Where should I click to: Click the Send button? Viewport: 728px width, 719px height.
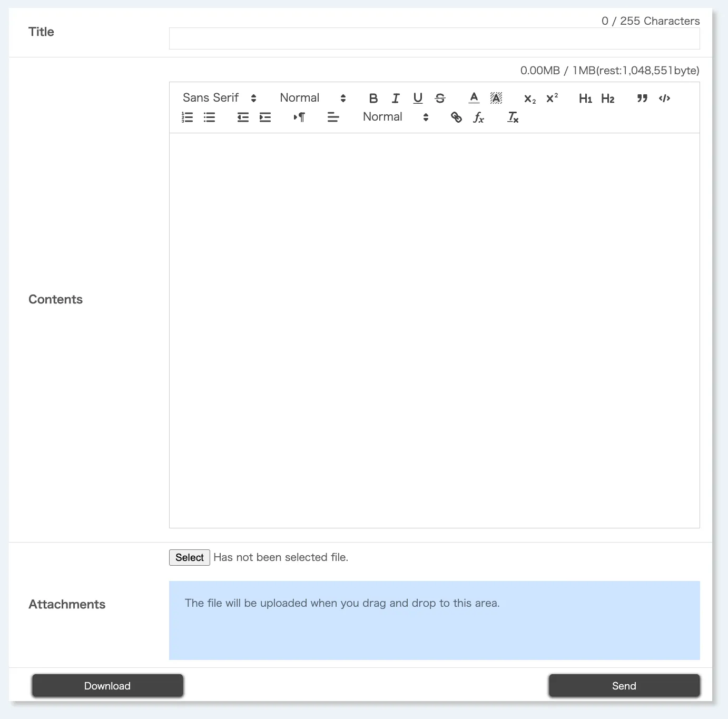click(624, 686)
